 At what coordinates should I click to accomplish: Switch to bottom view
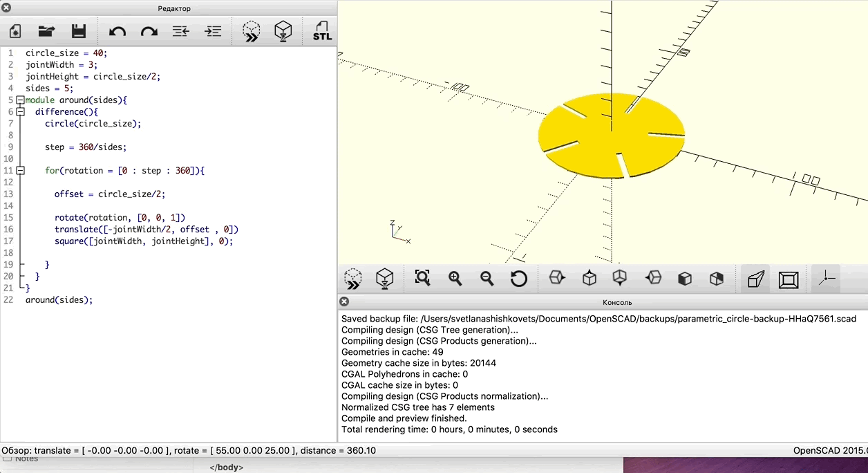point(620,278)
